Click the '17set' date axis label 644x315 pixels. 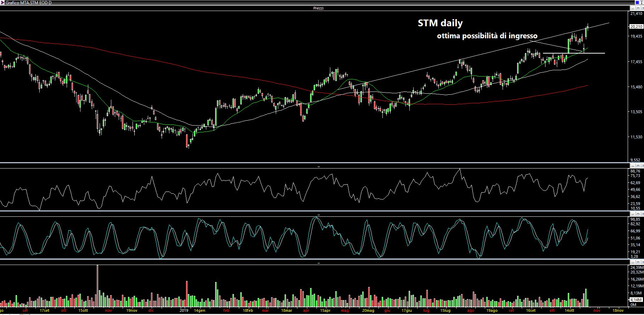pyautogui.click(x=44, y=310)
